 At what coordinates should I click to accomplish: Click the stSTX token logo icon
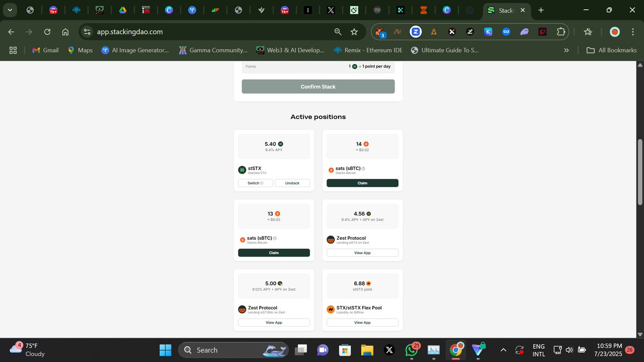coord(242,170)
